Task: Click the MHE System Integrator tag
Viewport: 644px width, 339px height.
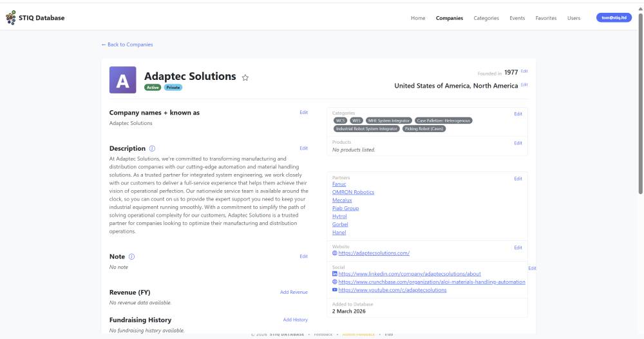Action: pos(388,121)
